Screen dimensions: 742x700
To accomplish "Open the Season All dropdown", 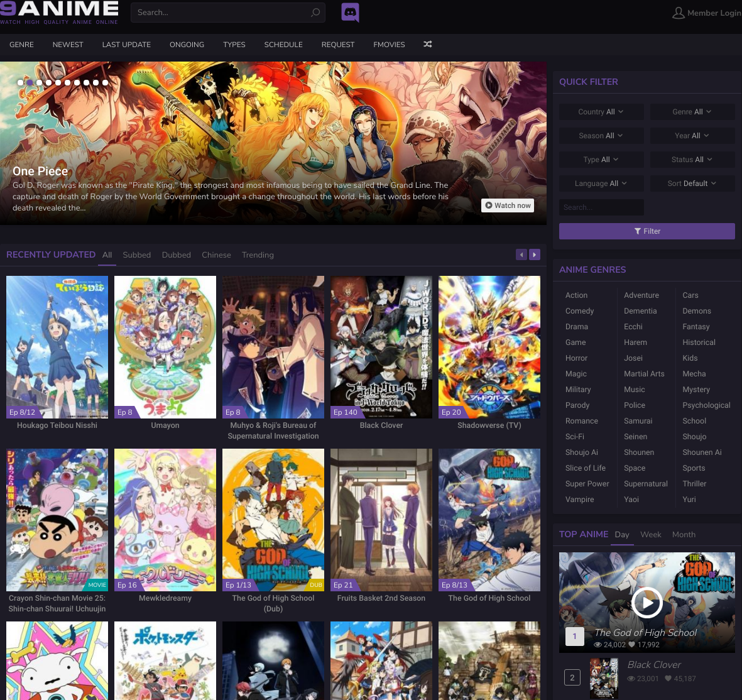I will point(601,135).
